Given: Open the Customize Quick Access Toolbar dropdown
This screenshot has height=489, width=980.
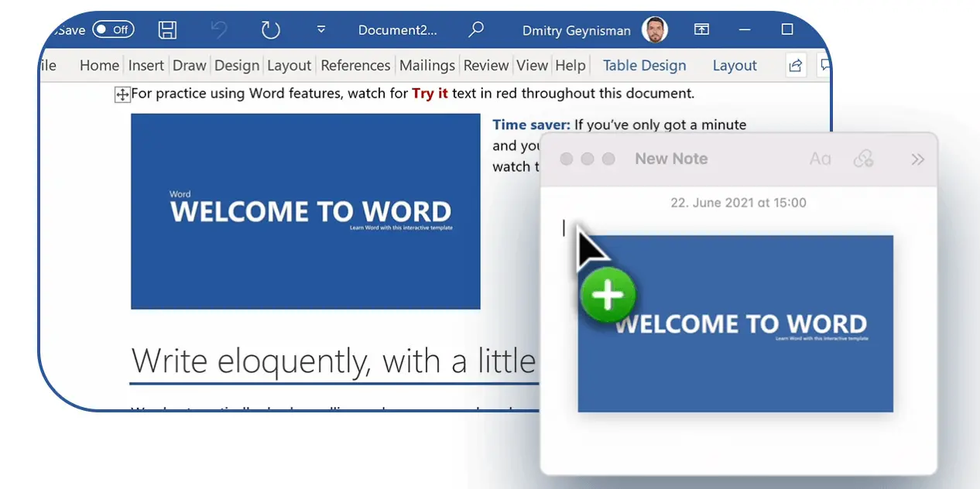Looking at the screenshot, I should pyautogui.click(x=321, y=30).
